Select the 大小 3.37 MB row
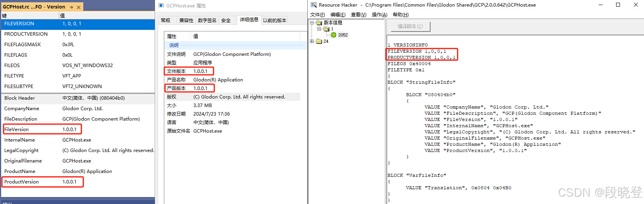This screenshot has width=644, height=204. pyautogui.click(x=232, y=105)
